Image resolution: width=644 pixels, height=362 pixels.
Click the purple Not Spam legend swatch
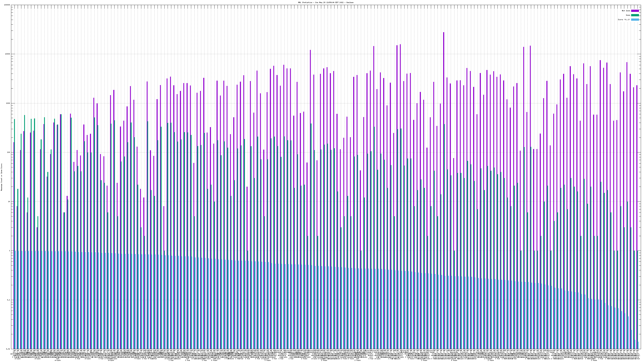(x=635, y=11)
